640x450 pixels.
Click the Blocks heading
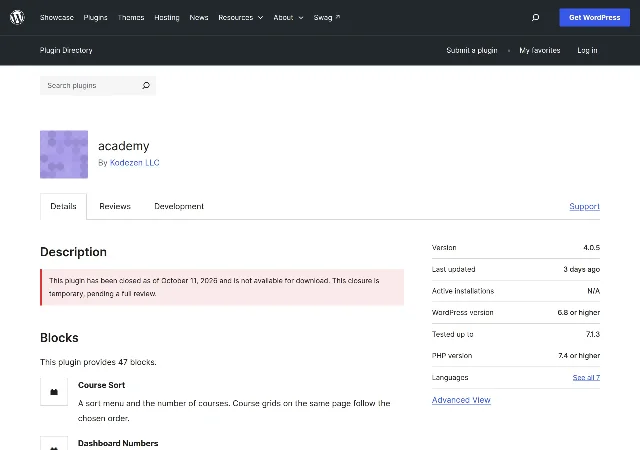59,338
